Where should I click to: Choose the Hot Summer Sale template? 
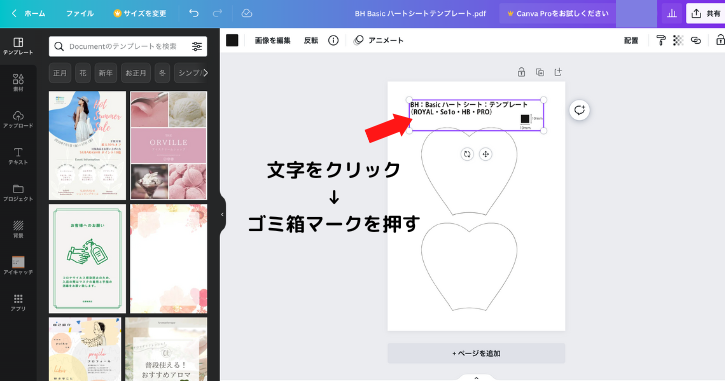click(87, 145)
